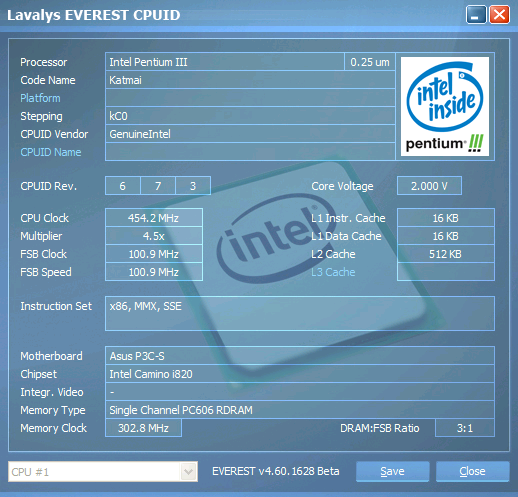Click the Intel Camino i820 chipset field
The width and height of the screenshot is (518, 497).
pos(300,374)
